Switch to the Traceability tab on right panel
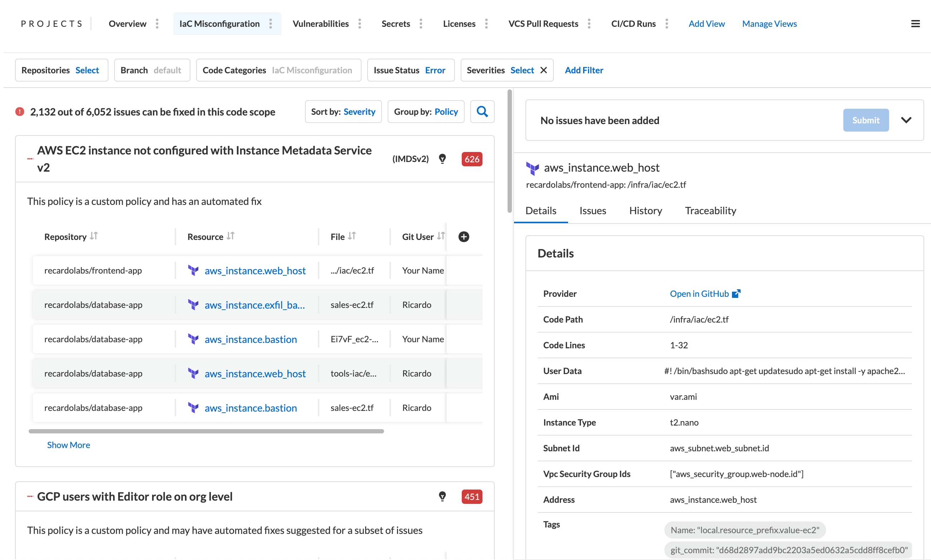 (x=711, y=211)
